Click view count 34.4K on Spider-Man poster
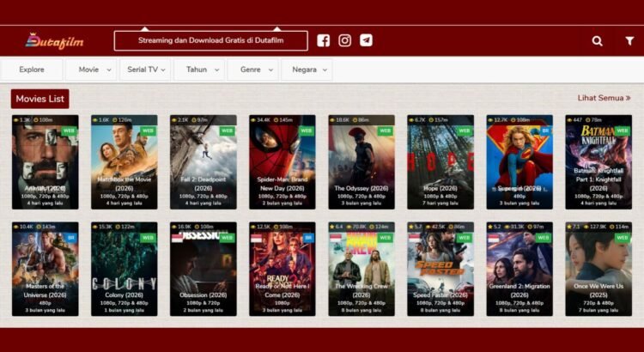 261,120
